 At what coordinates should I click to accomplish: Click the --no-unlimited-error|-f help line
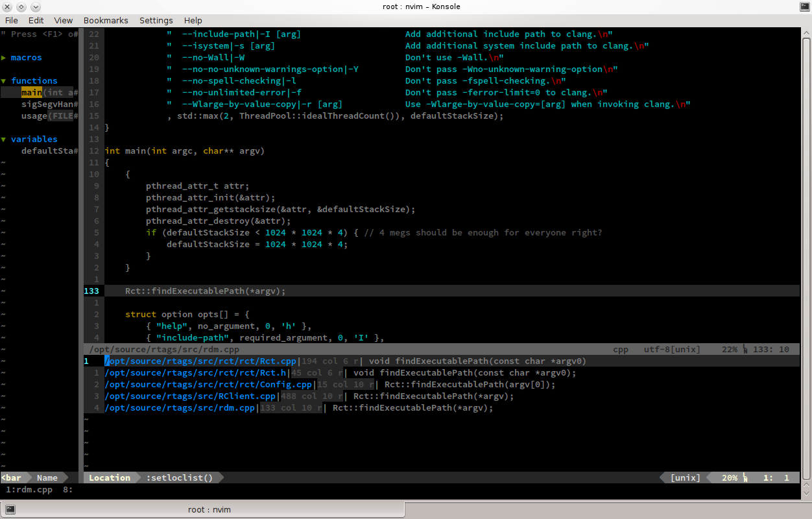pos(387,93)
